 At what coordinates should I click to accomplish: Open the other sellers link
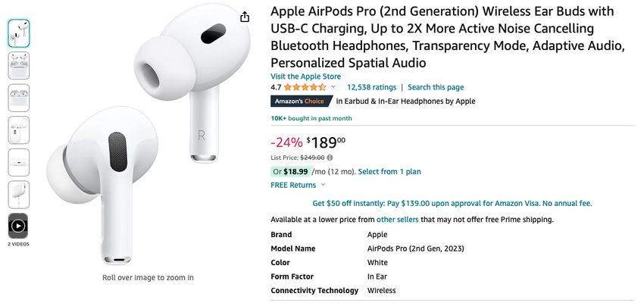pos(397,220)
